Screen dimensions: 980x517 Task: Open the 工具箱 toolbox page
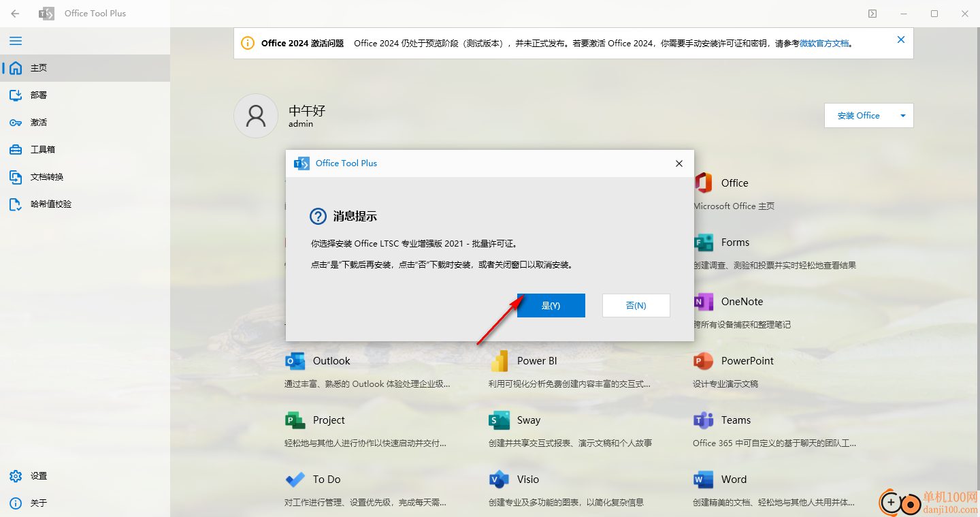[85, 150]
